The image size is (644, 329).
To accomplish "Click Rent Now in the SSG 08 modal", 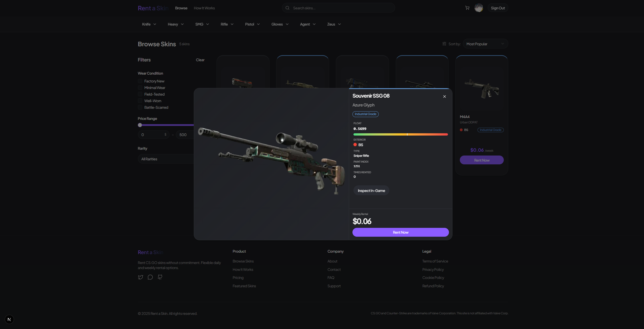I will (400, 232).
